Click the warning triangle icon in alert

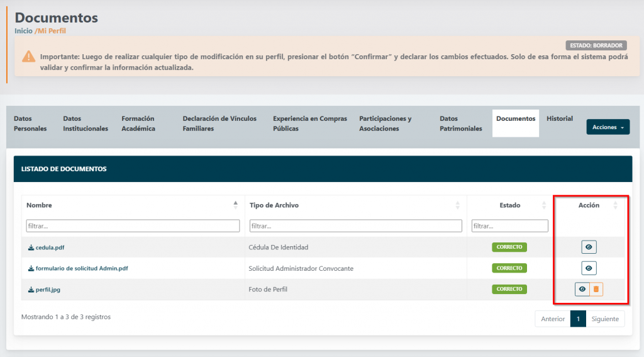[28, 56]
